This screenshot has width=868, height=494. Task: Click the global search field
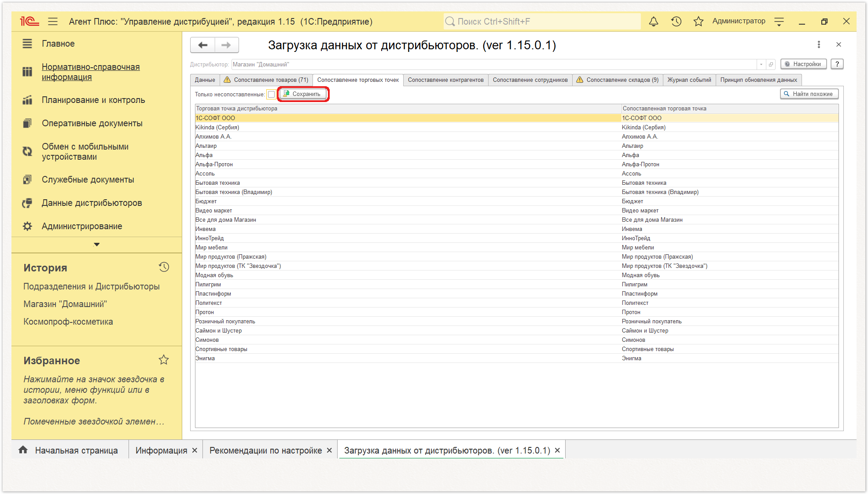(x=542, y=22)
